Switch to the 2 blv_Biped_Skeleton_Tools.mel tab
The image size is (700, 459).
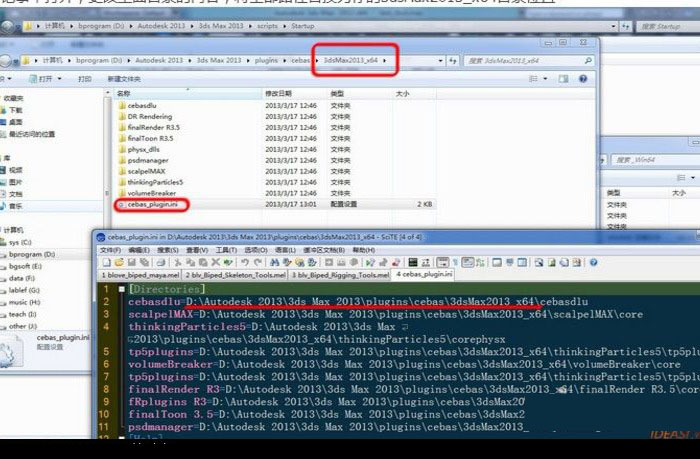(235, 275)
